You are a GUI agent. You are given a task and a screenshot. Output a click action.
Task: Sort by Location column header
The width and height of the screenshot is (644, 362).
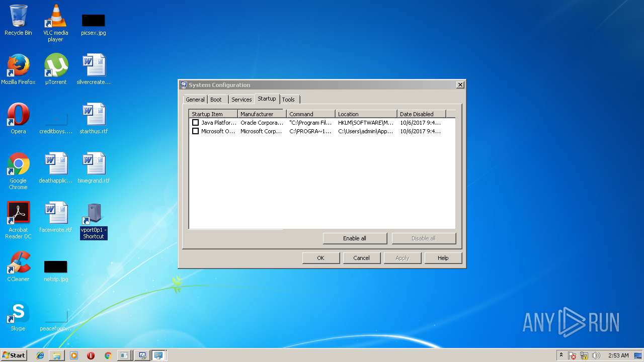(x=366, y=114)
